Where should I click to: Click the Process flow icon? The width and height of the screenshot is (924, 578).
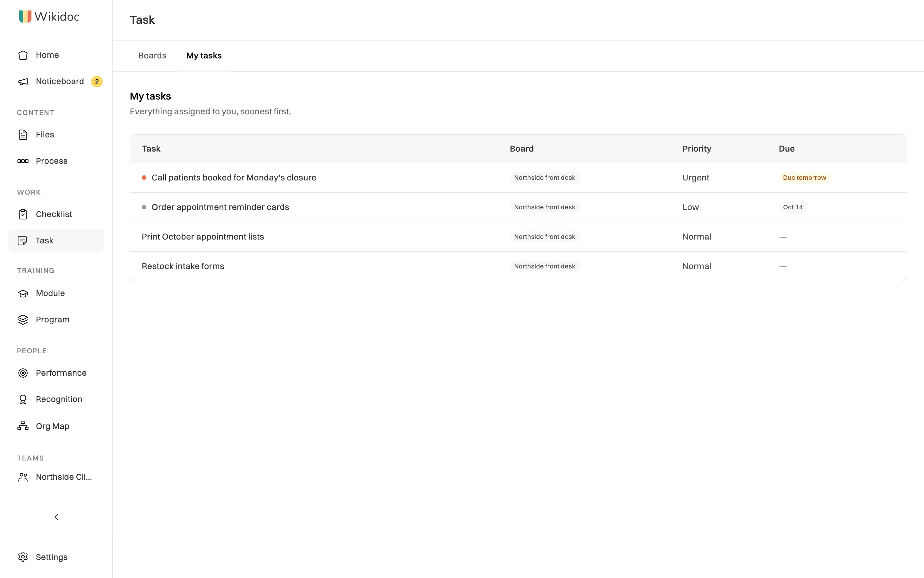(23, 161)
